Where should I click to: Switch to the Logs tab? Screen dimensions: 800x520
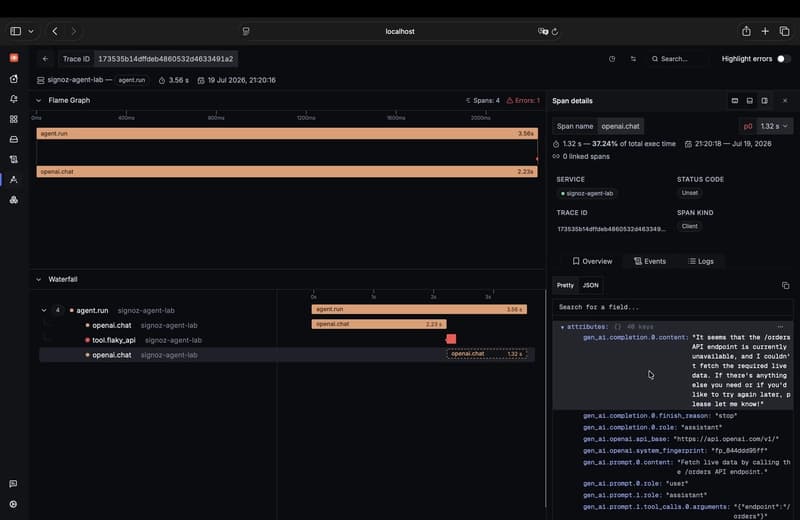[701, 261]
